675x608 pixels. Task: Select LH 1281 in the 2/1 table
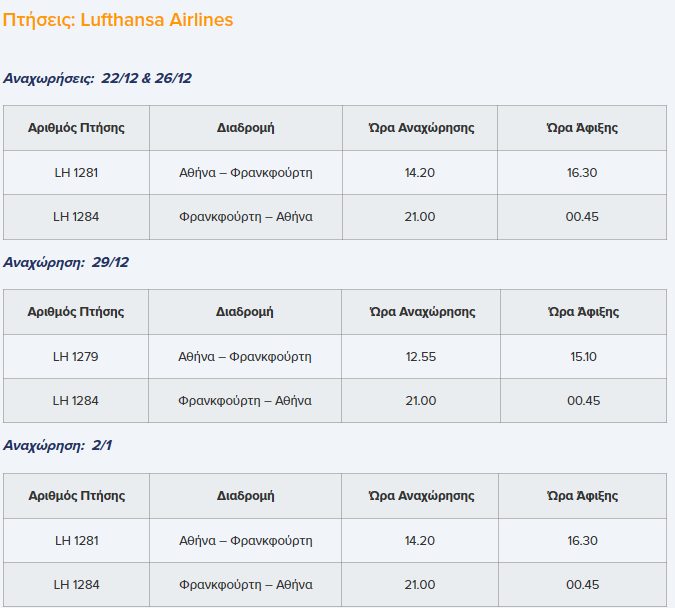[x=76, y=540]
